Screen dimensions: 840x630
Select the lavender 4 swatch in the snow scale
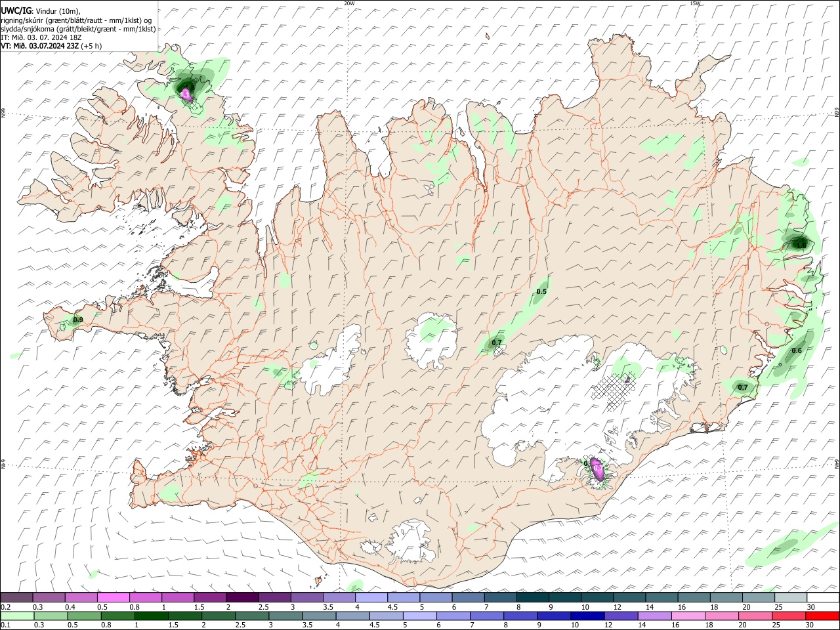371,598
